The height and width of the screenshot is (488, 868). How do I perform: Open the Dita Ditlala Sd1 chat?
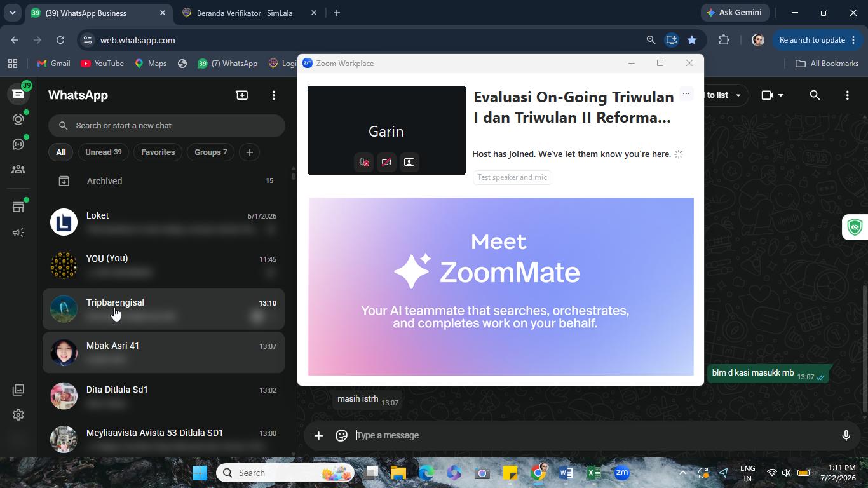tap(164, 395)
